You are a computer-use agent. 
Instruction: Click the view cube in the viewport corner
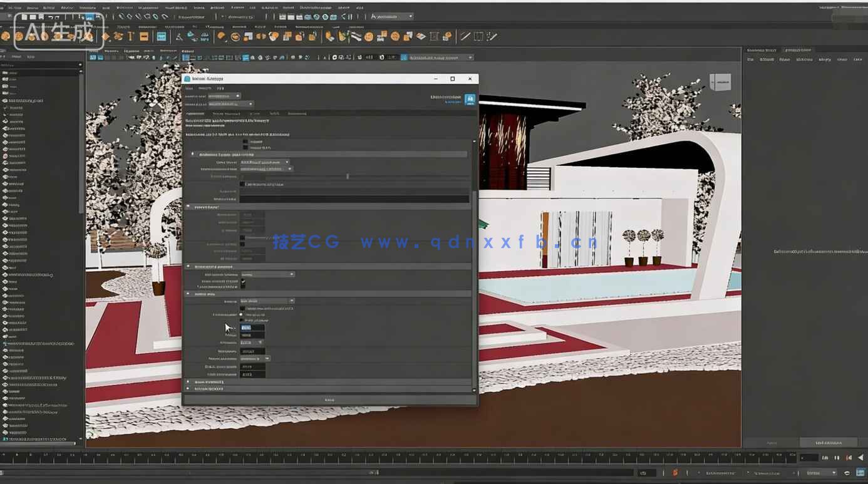(720, 82)
